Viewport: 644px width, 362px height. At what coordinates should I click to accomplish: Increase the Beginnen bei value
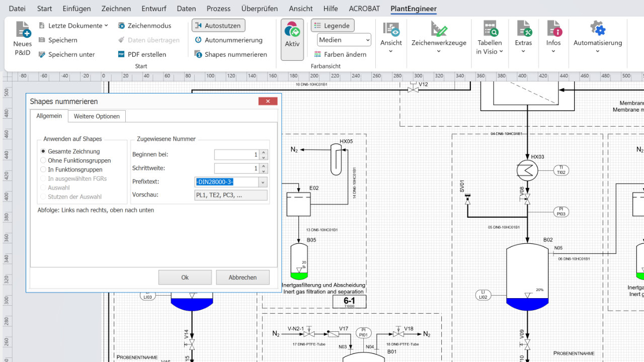[264, 152]
